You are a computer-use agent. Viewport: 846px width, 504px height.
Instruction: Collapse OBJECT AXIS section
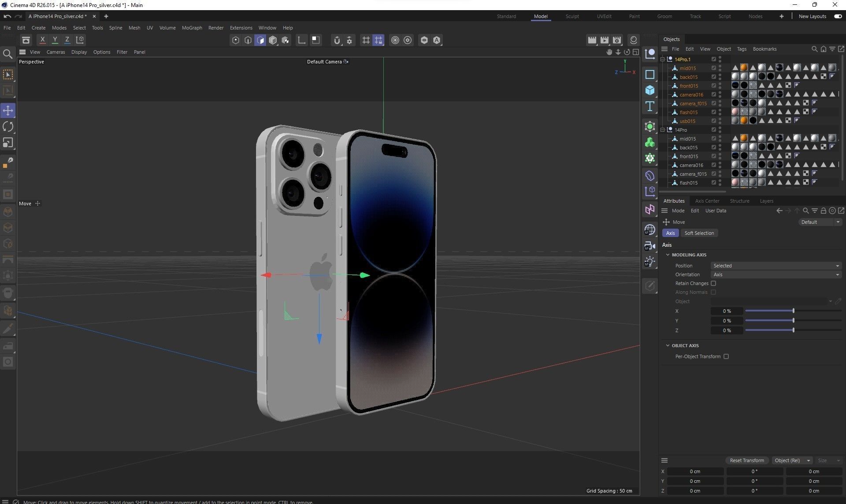tap(668, 345)
